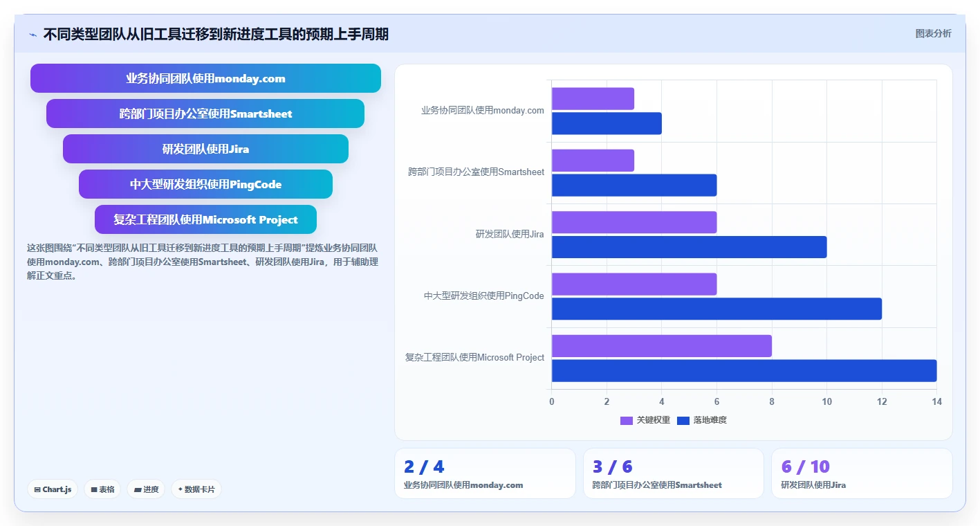This screenshot has width=980, height=526.
Task: Toggle the 落地难度 legend swatch
Action: 683,420
